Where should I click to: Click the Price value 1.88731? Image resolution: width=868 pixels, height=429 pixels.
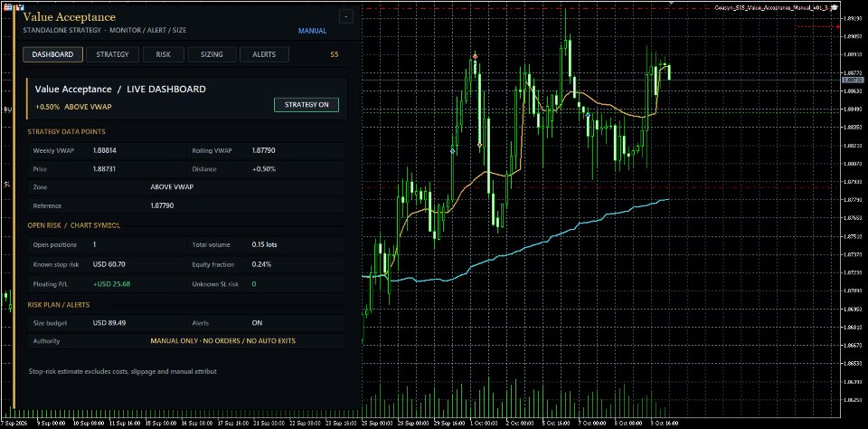point(105,168)
